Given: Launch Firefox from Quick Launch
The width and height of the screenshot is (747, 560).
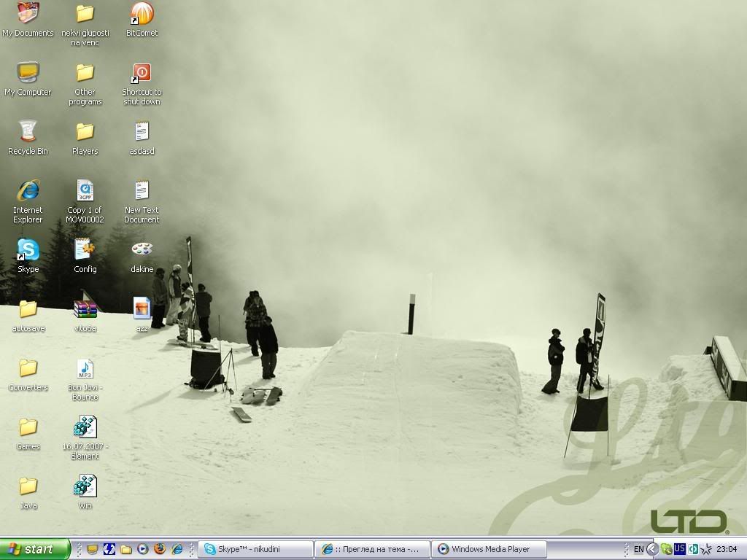Looking at the screenshot, I should point(160,549).
